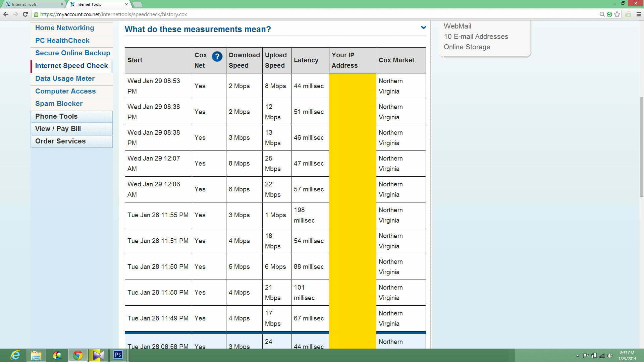This screenshot has height=362, width=644.
Task: Open the Chrome hamburger menu
Action: click(638, 14)
